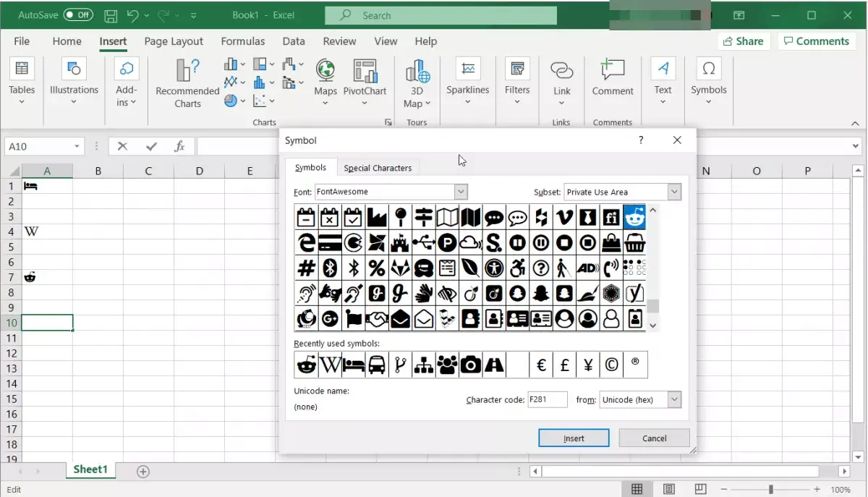Expand the Symbols ribbon group

[708, 82]
